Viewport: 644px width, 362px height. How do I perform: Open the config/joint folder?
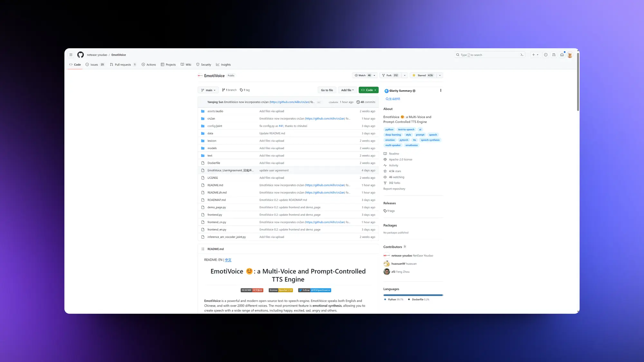tap(214, 126)
